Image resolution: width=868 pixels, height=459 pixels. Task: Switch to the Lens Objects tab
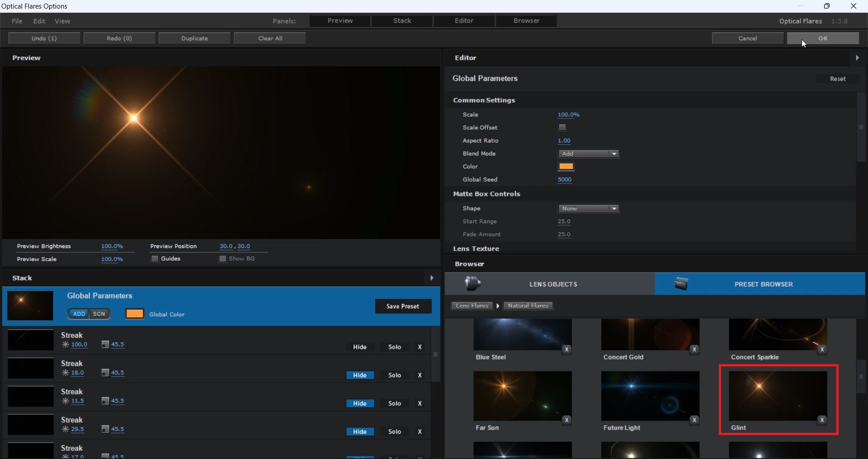click(x=550, y=284)
